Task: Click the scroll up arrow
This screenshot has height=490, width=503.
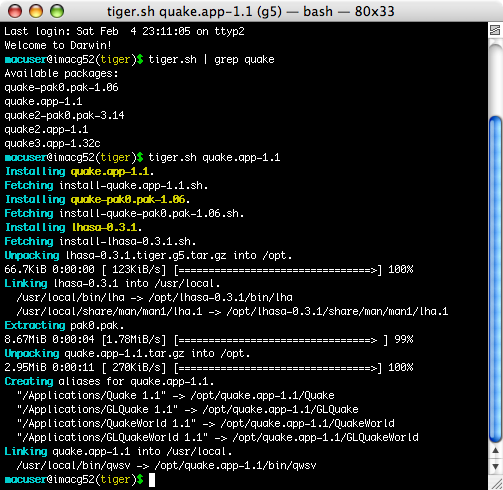Action: pyautogui.click(x=496, y=450)
